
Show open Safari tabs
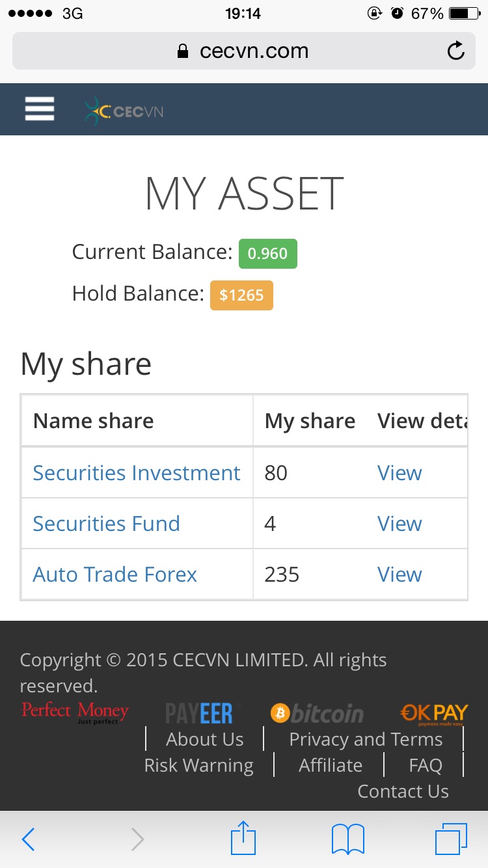[450, 839]
